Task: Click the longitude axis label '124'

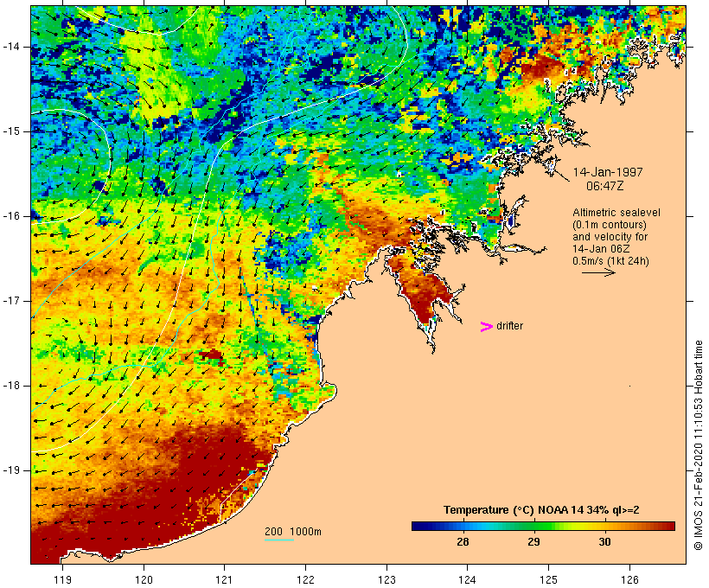Action: click(467, 579)
